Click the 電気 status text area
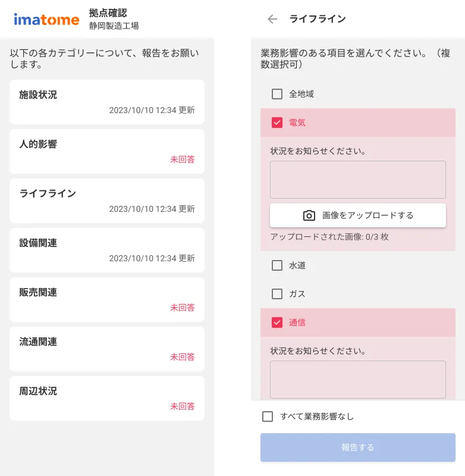The width and height of the screenshot is (465, 476). point(357,179)
